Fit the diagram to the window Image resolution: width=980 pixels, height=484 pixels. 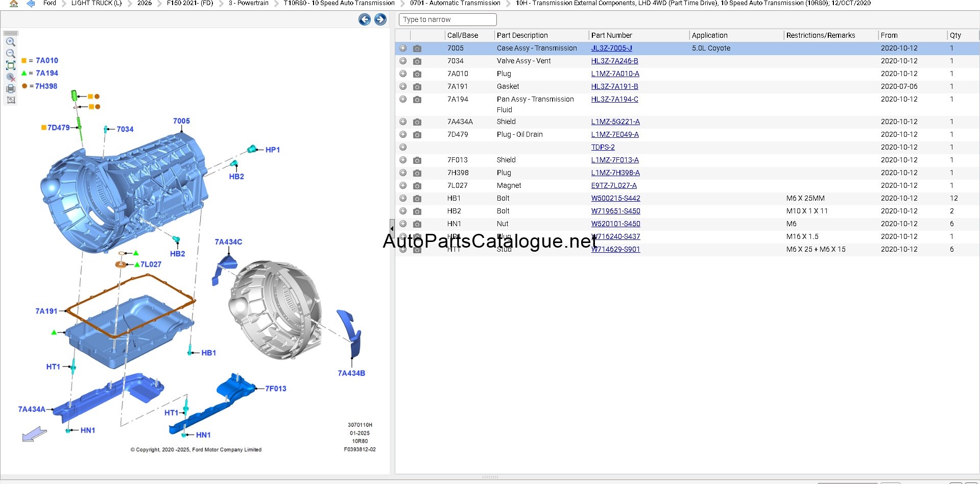11,65
